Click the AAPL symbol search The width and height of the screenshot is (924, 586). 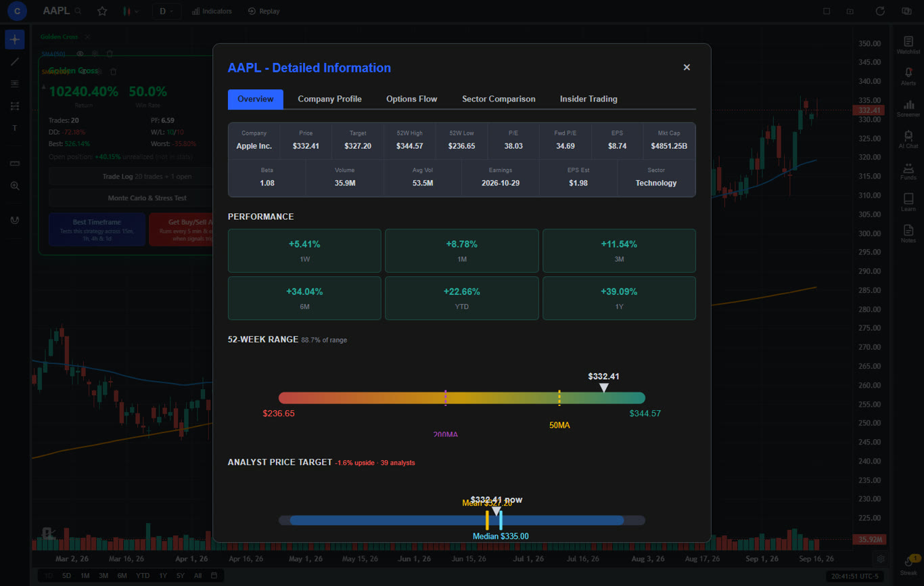click(63, 11)
